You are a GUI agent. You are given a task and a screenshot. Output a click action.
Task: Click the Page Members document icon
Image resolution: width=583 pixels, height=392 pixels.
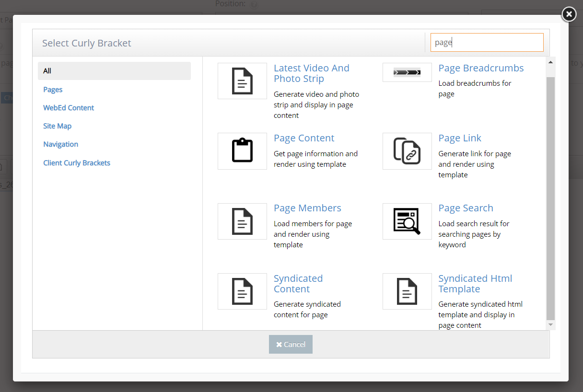pyautogui.click(x=242, y=221)
